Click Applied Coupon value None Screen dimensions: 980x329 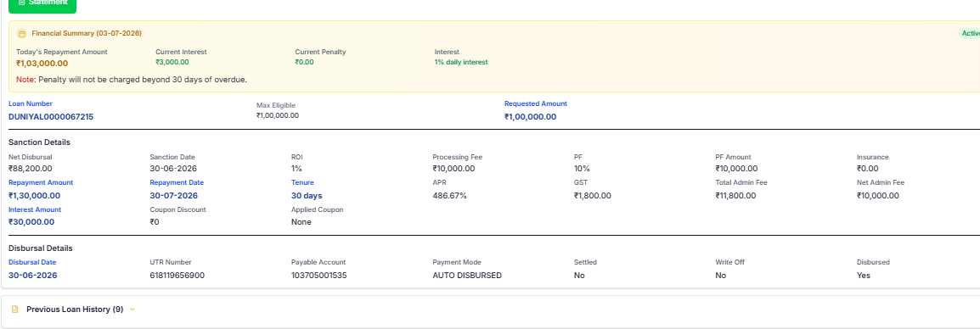click(301, 221)
